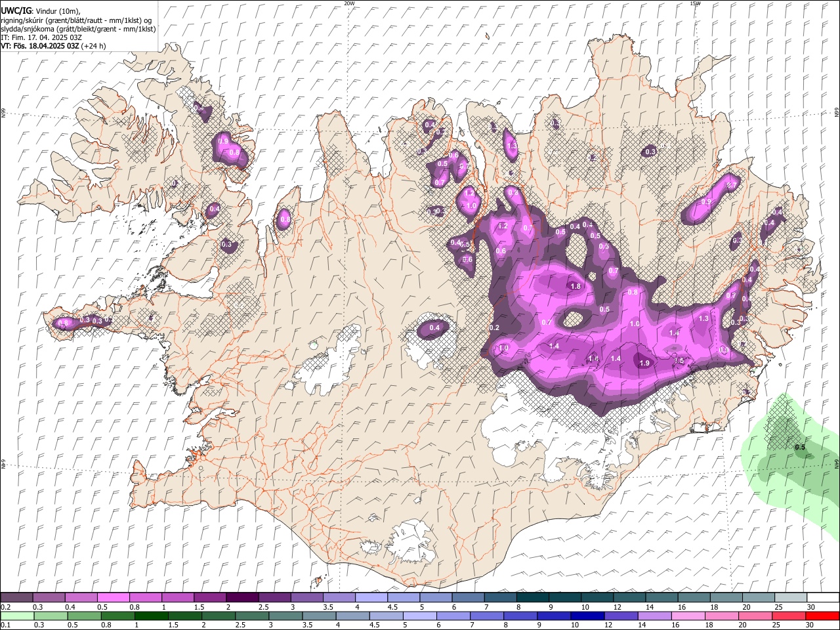Screen dimensions: 840x630
Task: Select the dark teal 8–9 snow legend swatch
Action: tap(533, 598)
